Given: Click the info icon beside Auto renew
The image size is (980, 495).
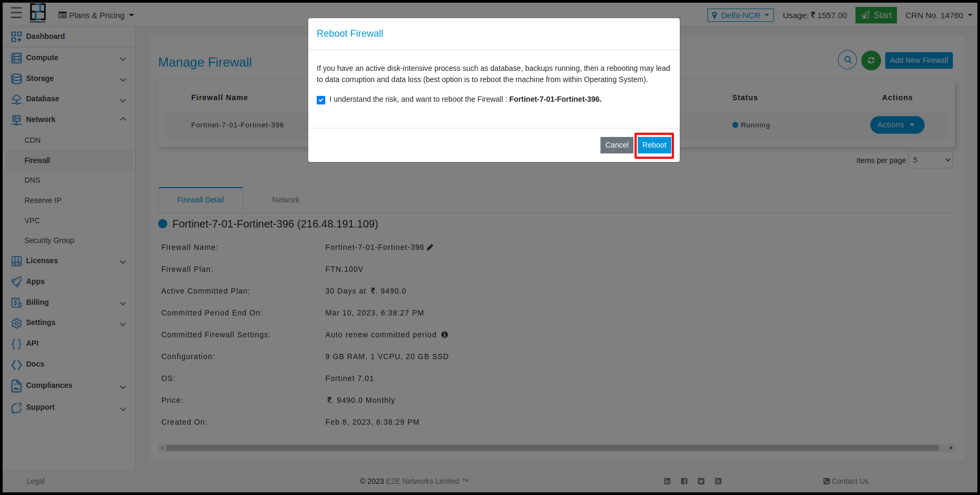Looking at the screenshot, I should pyautogui.click(x=444, y=335).
